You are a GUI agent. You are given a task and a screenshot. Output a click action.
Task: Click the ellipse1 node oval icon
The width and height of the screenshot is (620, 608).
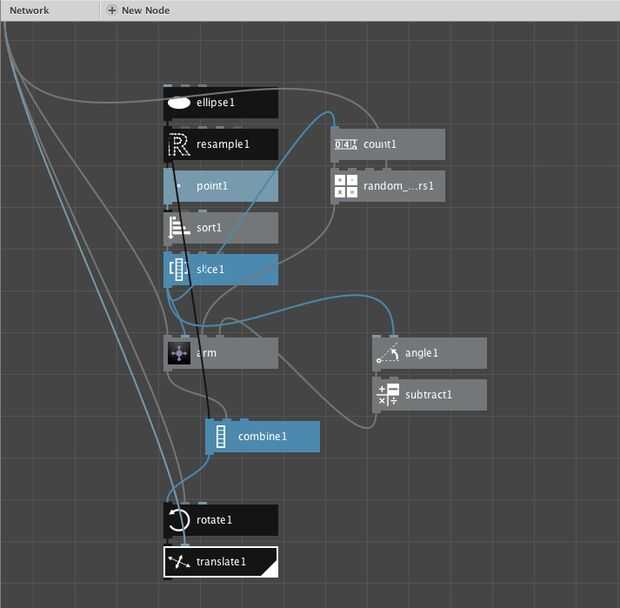[179, 103]
